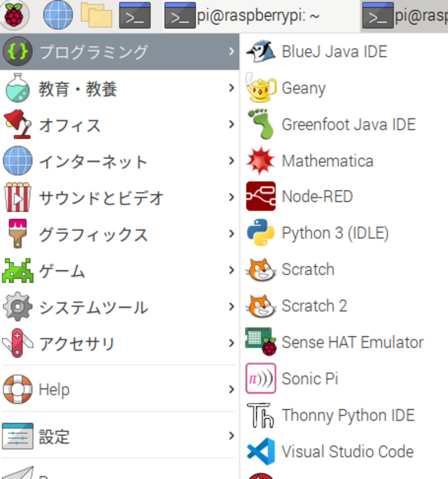Expand the オフィス submenu arrow
448x479 pixels.
point(231,124)
